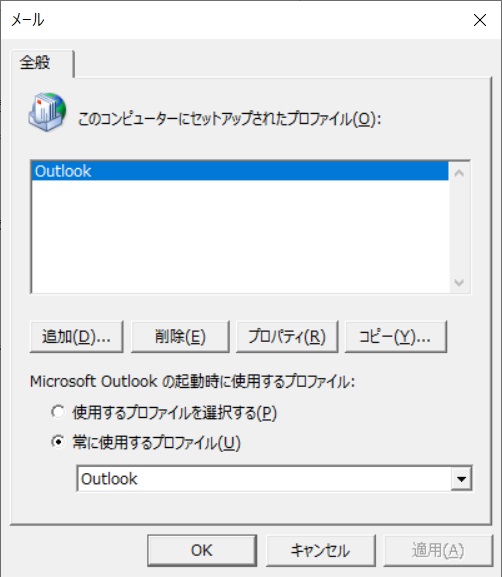Click empty area of the profile listbox
502x577 pixels.
coord(240,236)
